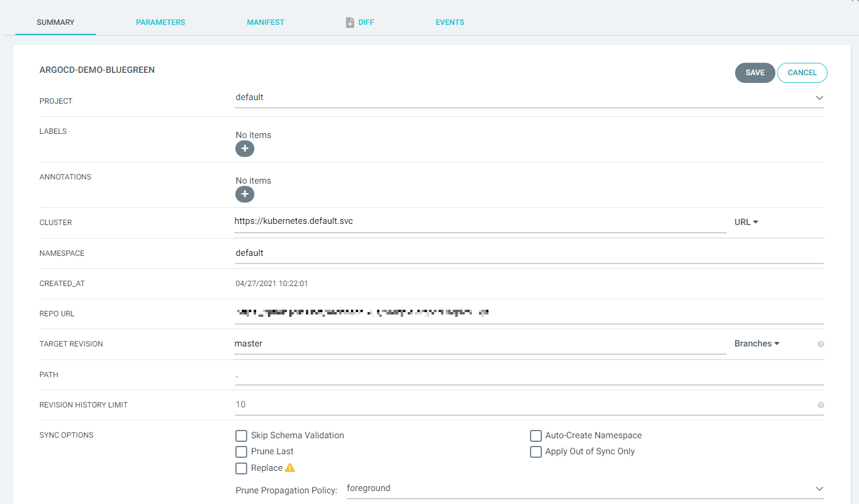Switch to the Summary tab
The image size is (859, 504).
pos(56,23)
